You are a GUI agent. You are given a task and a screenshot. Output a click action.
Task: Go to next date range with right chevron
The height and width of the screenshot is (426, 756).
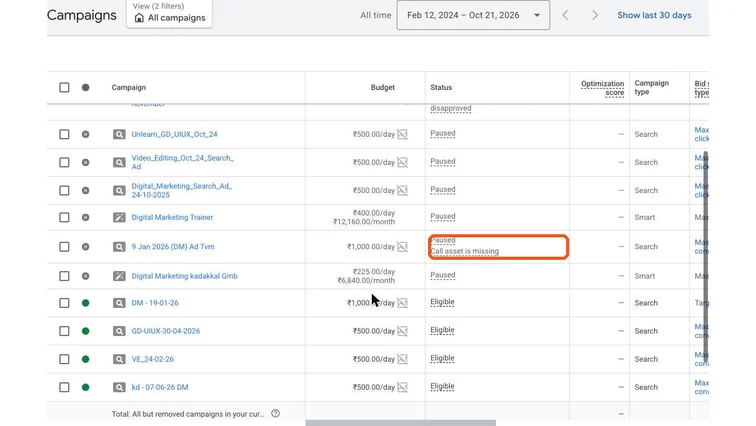click(x=595, y=15)
